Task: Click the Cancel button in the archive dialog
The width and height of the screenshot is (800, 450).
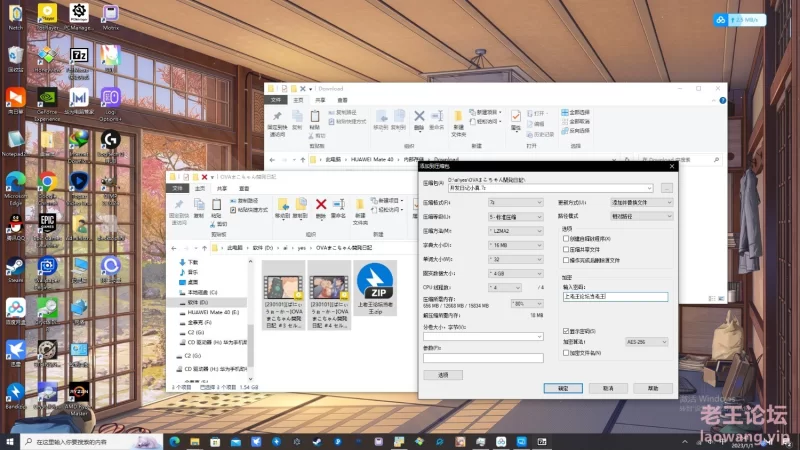Action: 608,388
